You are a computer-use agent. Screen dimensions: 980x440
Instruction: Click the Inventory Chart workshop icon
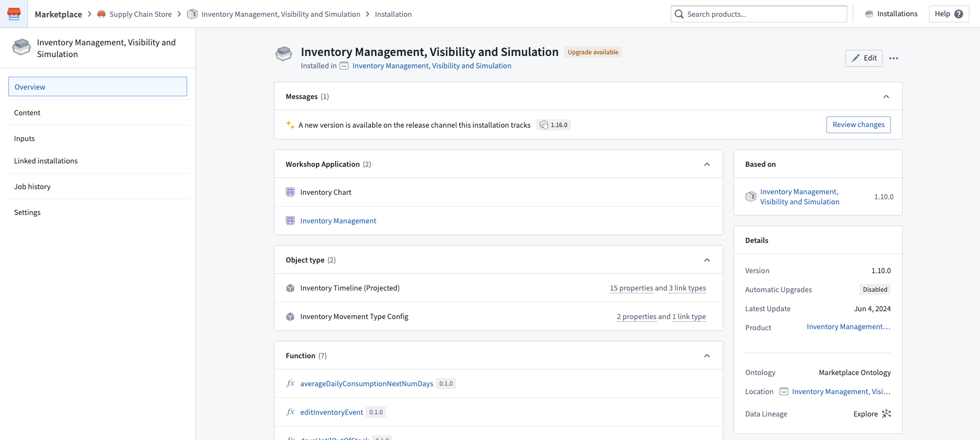[x=290, y=192]
